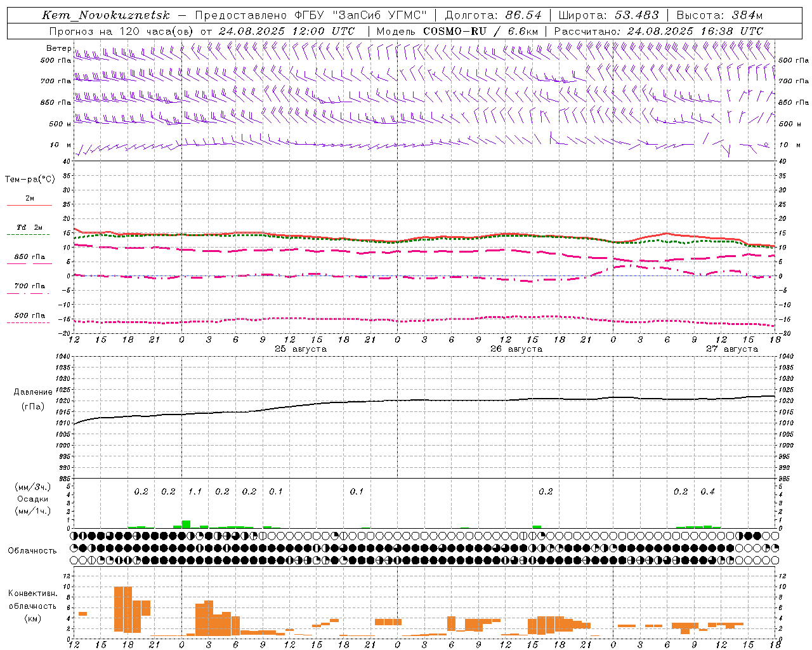The height and width of the screenshot is (650, 812).
Task: Click the '25 августа' date label
Action: pyautogui.click(x=301, y=349)
